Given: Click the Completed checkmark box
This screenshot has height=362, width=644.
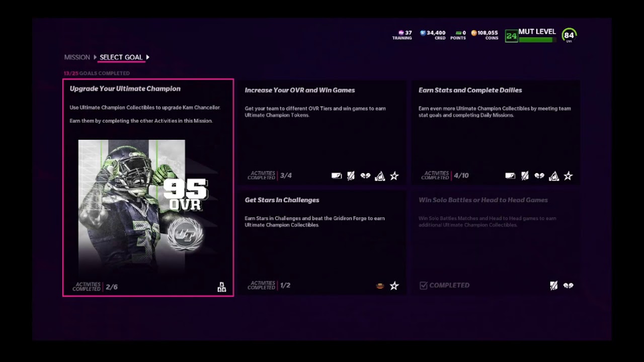Looking at the screenshot, I should pos(424,286).
